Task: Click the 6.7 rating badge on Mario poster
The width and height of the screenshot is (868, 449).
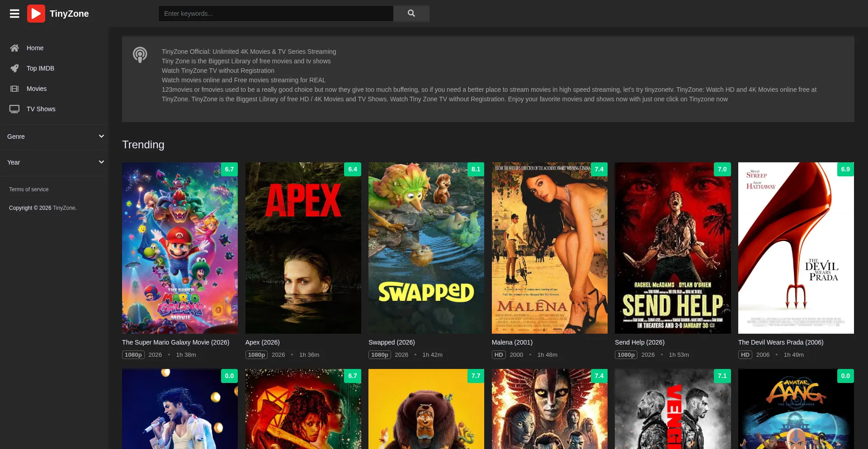Action: click(229, 169)
